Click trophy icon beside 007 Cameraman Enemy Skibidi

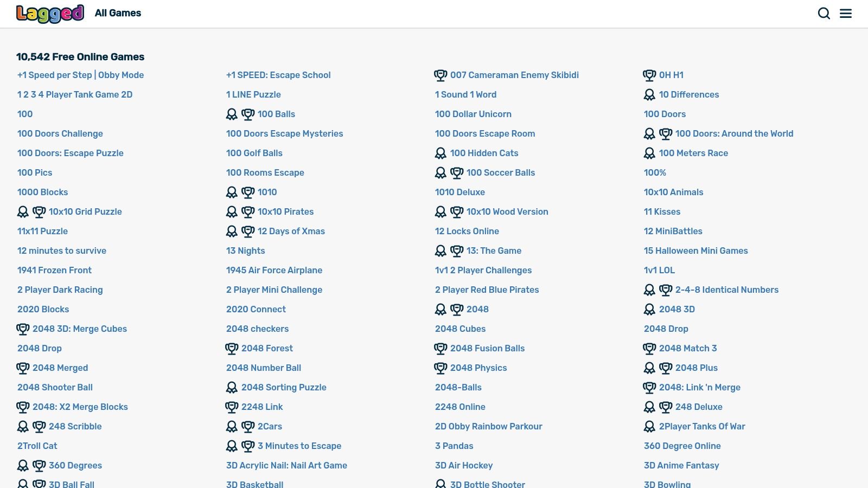click(441, 75)
